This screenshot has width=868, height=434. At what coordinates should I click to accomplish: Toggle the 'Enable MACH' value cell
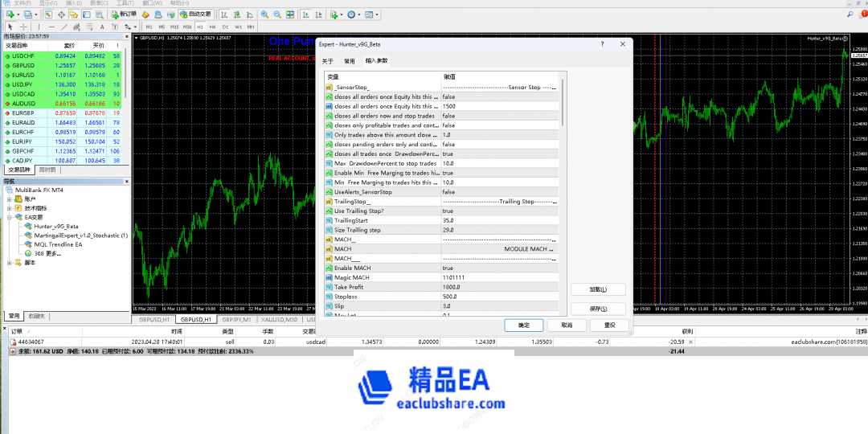pyautogui.click(x=448, y=268)
